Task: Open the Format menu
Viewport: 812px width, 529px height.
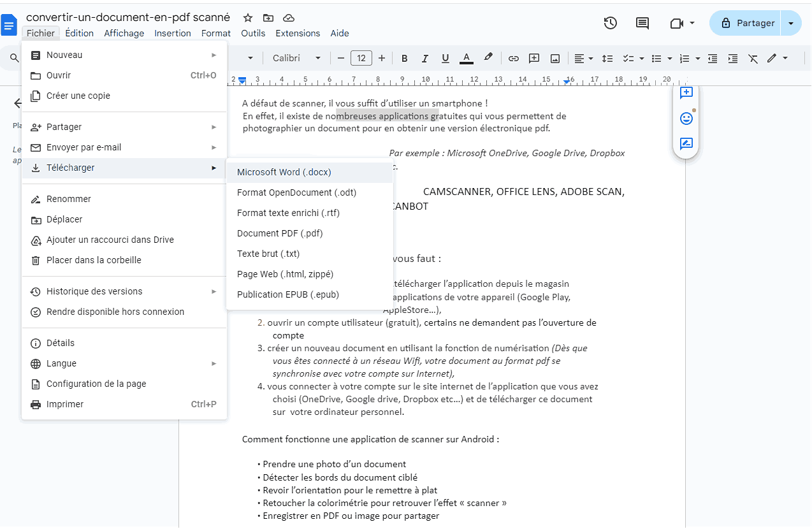Action: pos(216,33)
